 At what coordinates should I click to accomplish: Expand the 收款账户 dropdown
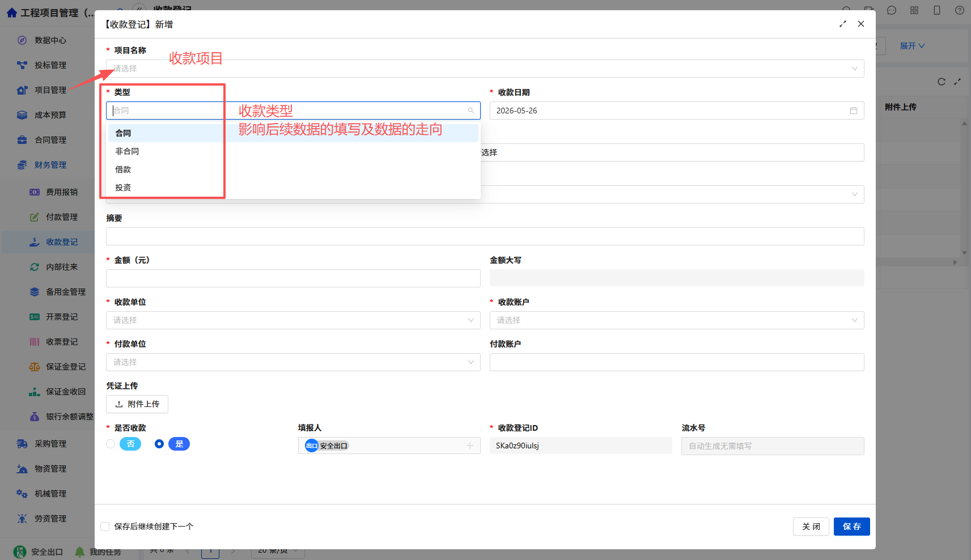point(677,320)
